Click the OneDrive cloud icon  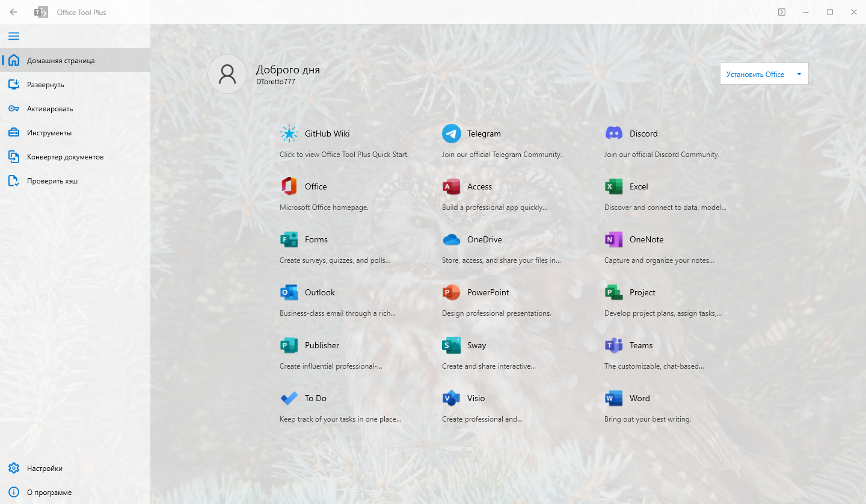coord(452,239)
